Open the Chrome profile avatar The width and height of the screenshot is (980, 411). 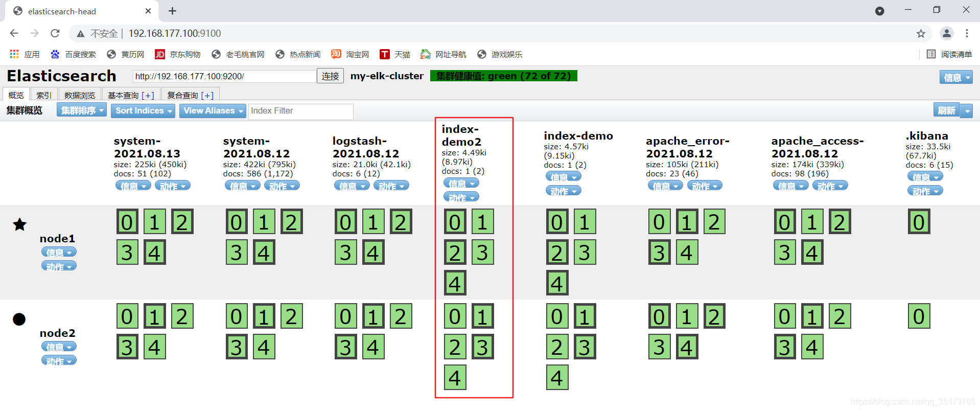(x=946, y=33)
